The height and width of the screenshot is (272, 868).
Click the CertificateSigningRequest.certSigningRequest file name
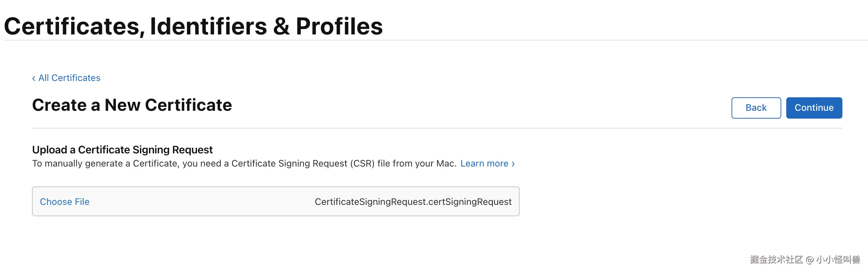click(413, 202)
